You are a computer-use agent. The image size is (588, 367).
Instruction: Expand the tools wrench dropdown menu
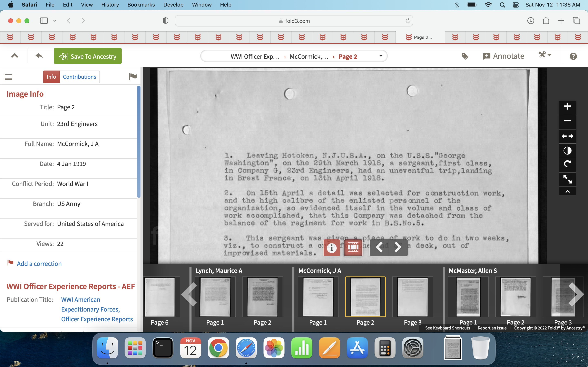pos(545,55)
